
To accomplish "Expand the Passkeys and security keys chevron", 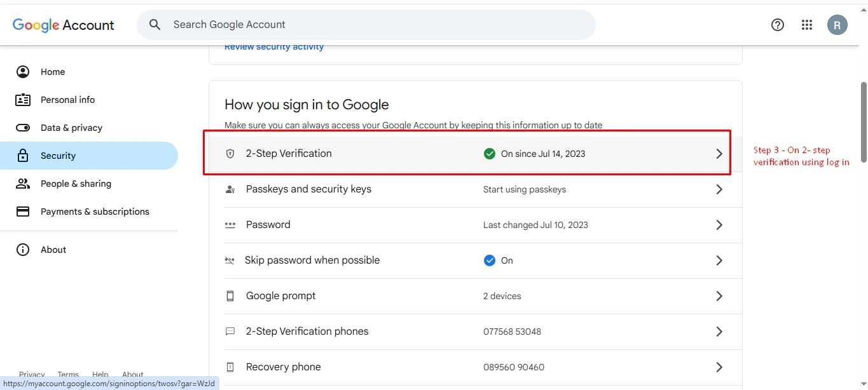I will [x=719, y=189].
